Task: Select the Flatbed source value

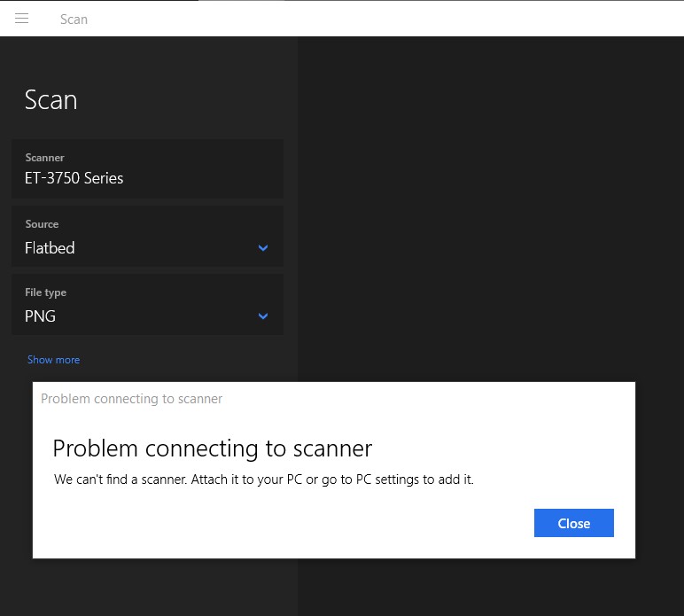Action: pos(50,248)
